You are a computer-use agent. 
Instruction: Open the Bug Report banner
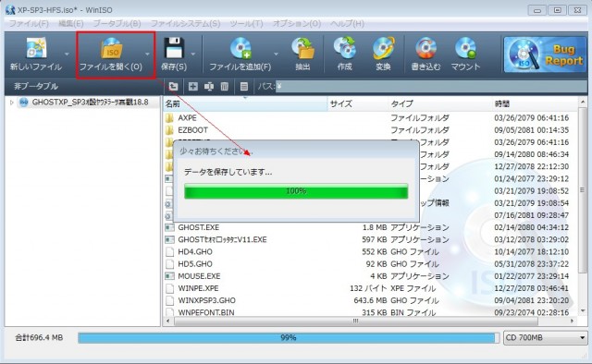pyautogui.click(x=545, y=55)
